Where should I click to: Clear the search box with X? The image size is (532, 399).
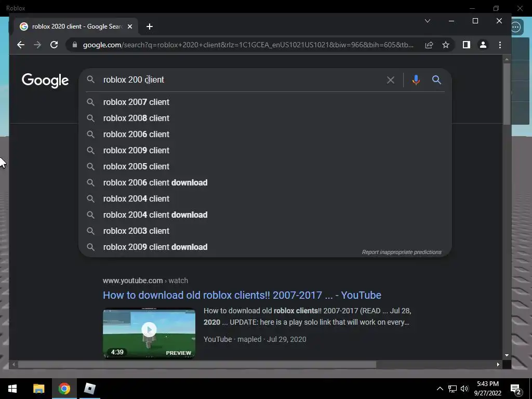391,80
